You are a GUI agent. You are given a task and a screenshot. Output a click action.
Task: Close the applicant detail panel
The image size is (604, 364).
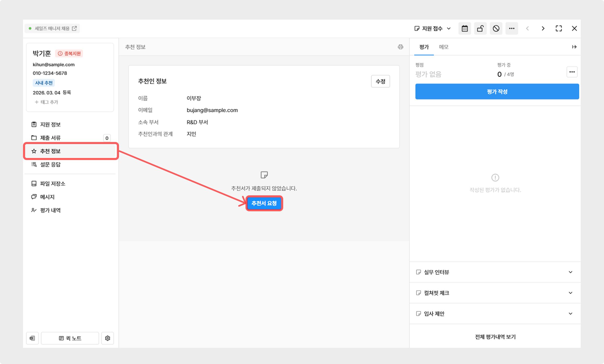[x=574, y=29]
